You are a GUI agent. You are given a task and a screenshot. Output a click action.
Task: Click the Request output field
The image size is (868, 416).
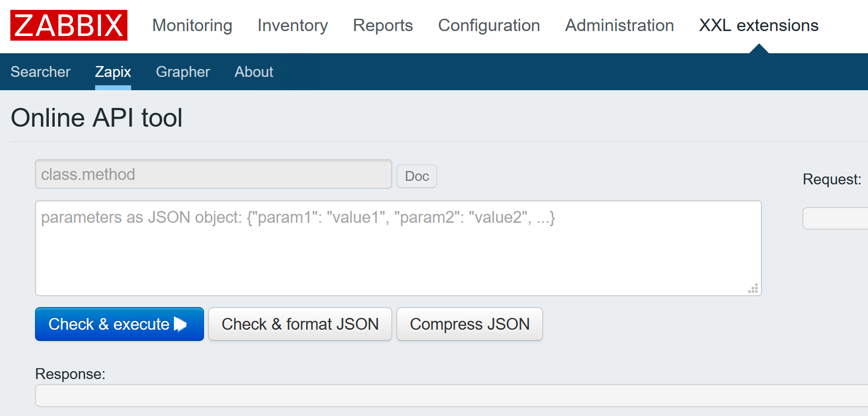pyautogui.click(x=835, y=218)
